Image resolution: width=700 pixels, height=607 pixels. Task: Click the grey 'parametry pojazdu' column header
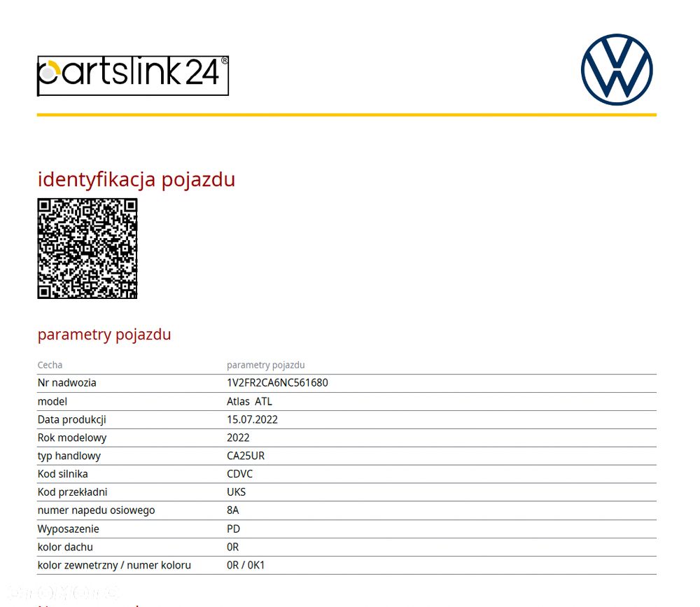[x=265, y=365]
